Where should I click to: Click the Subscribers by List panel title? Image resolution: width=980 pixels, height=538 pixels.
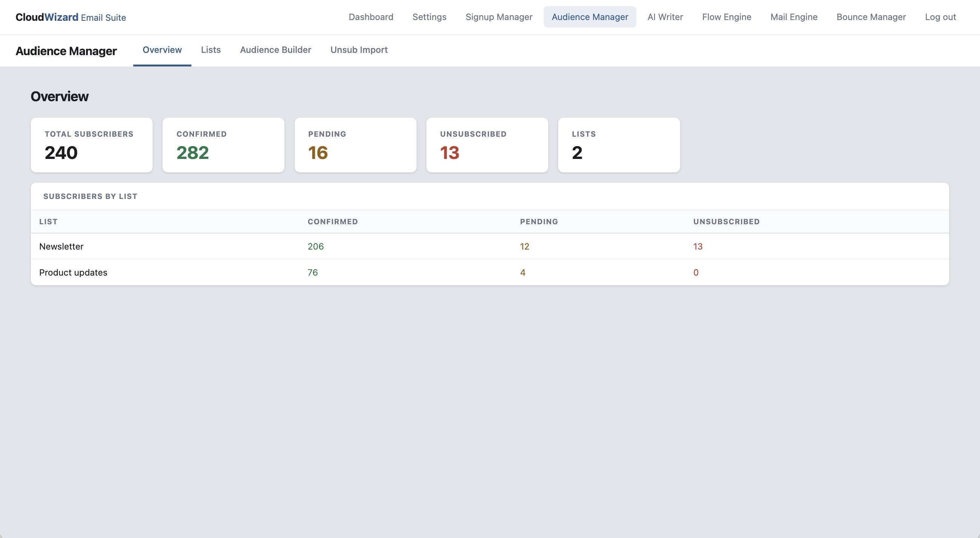pyautogui.click(x=90, y=196)
